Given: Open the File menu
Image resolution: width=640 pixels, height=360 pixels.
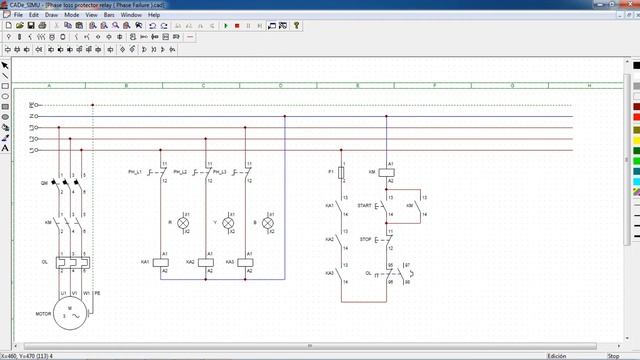Looking at the screenshot, I should pyautogui.click(x=18, y=15).
